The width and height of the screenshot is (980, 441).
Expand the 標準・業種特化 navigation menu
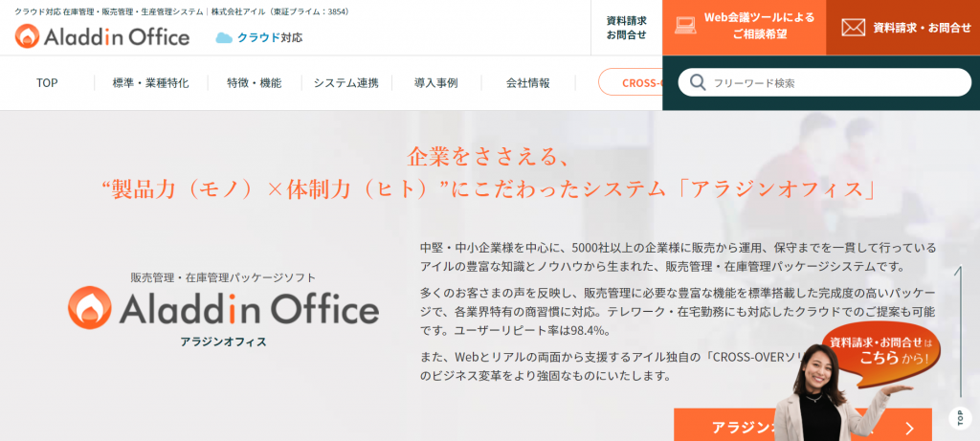point(150,83)
